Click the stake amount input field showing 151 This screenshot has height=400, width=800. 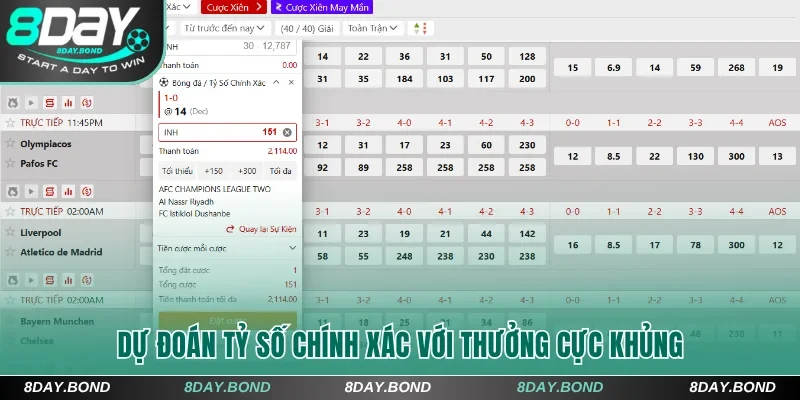[220, 132]
